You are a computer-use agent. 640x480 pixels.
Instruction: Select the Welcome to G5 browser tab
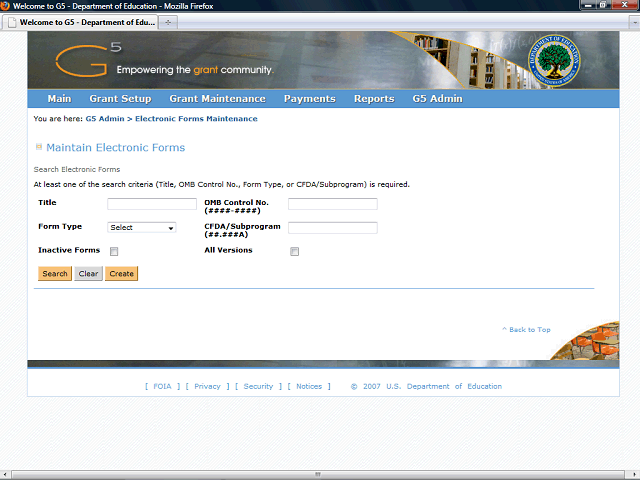click(80, 22)
